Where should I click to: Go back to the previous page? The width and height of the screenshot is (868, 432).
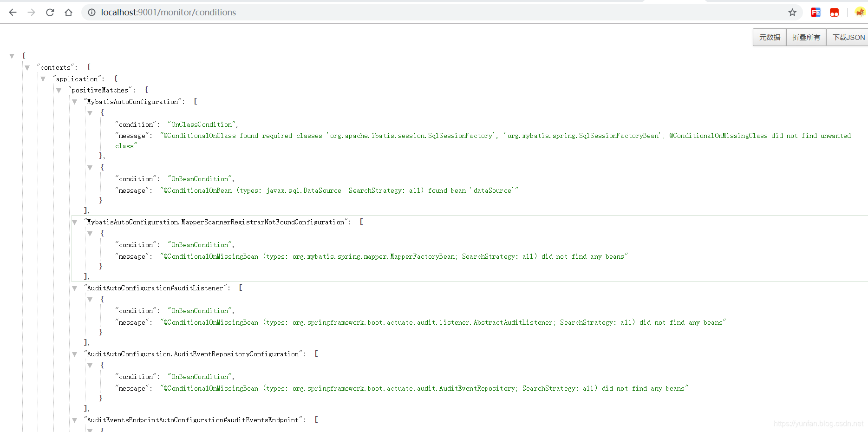tap(13, 13)
